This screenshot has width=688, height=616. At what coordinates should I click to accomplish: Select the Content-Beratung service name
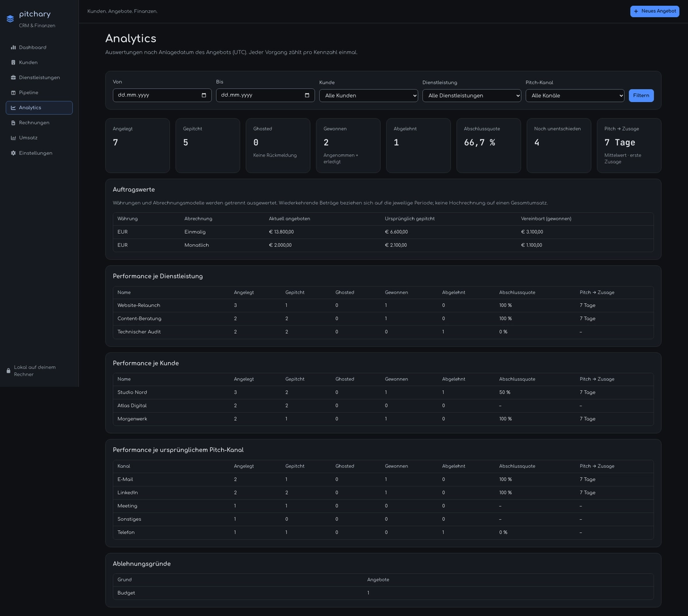[x=139, y=319]
